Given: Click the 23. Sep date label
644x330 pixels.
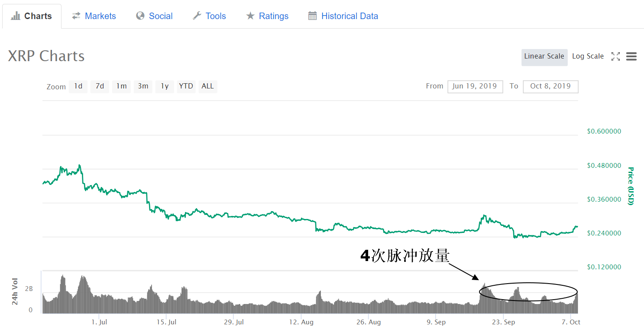Looking at the screenshot, I should click(503, 322).
